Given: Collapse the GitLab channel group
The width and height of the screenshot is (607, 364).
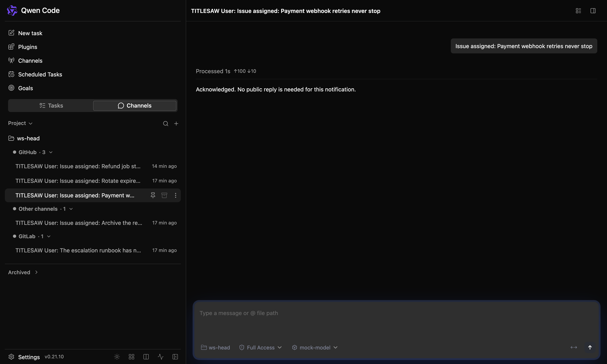Looking at the screenshot, I should [x=32, y=236].
